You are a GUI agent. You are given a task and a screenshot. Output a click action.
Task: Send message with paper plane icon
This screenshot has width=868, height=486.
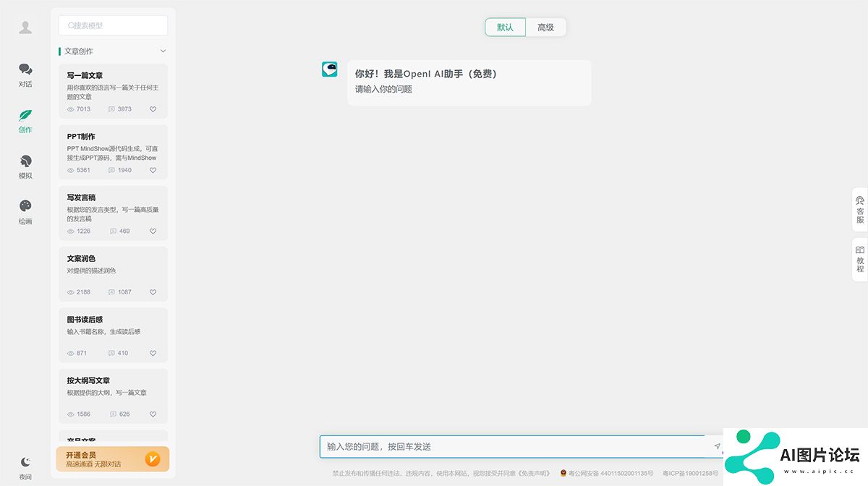click(717, 446)
